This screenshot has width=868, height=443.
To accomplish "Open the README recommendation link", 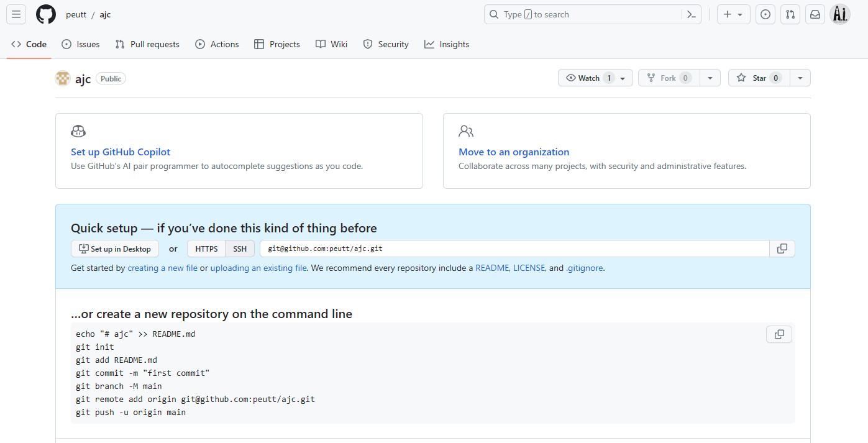I will pos(492,268).
